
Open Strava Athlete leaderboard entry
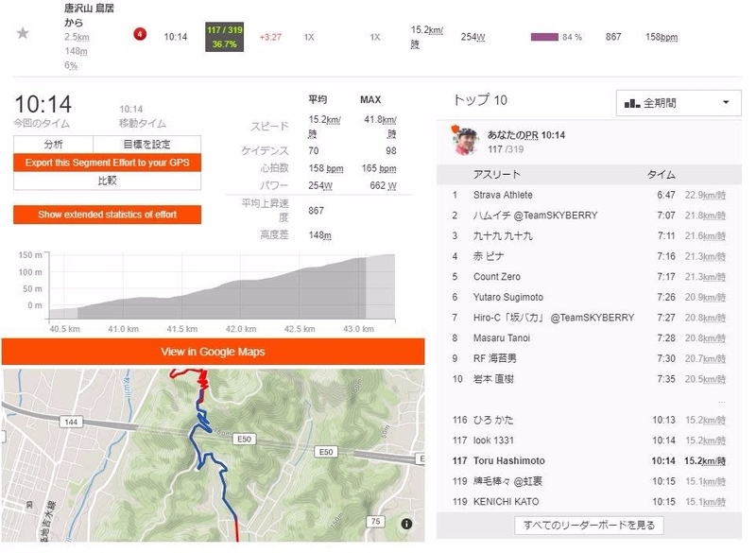click(x=503, y=195)
